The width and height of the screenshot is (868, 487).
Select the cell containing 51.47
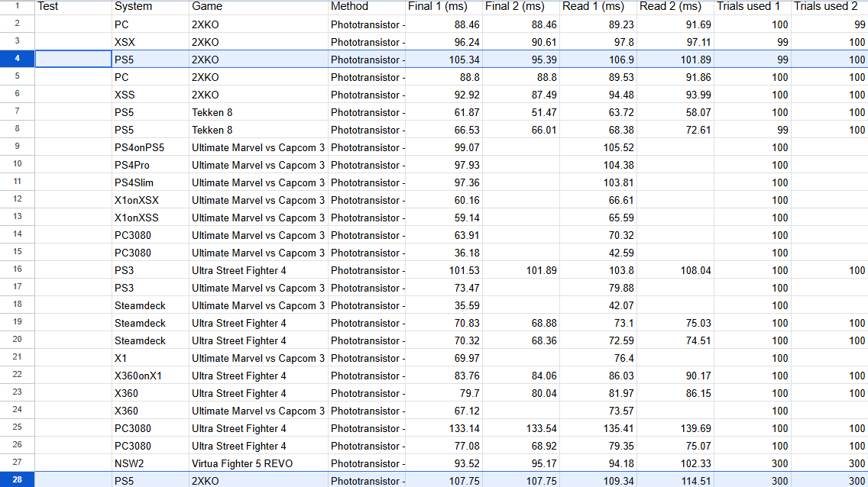pyautogui.click(x=521, y=112)
